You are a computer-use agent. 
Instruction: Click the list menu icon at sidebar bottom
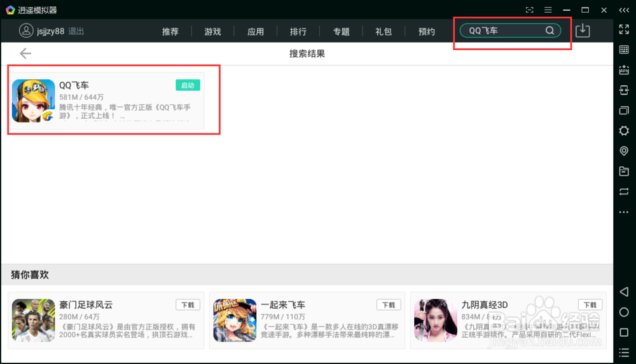(x=624, y=353)
